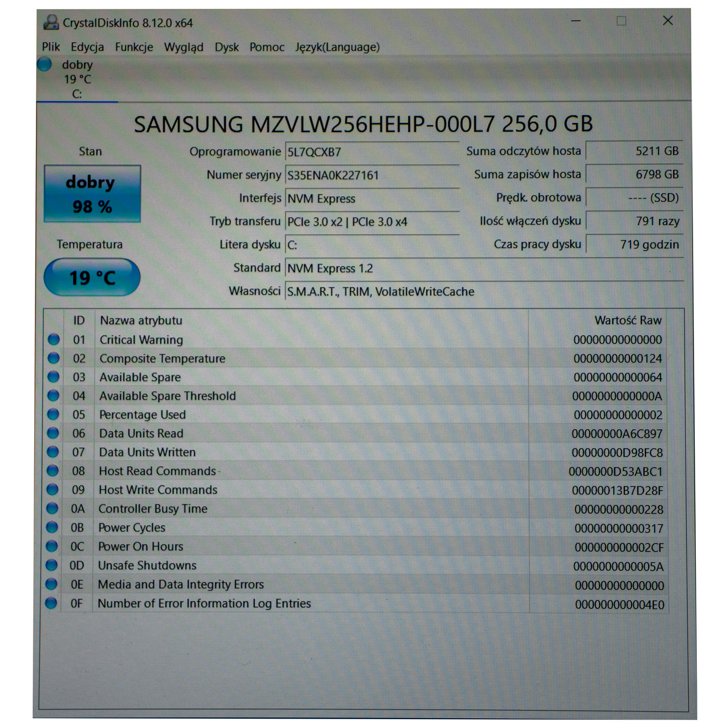Click the CrystalDiskInfo app icon in title bar

pos(51,22)
